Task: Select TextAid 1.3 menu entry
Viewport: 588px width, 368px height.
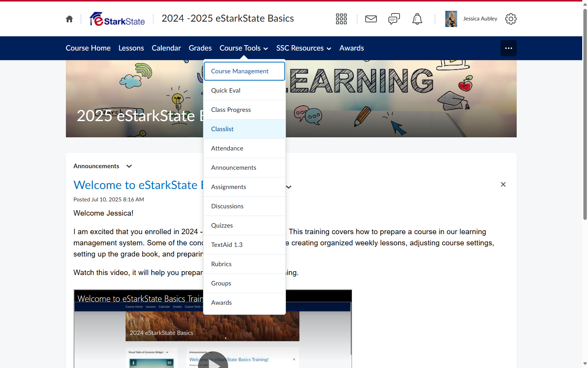Action: tap(244, 245)
